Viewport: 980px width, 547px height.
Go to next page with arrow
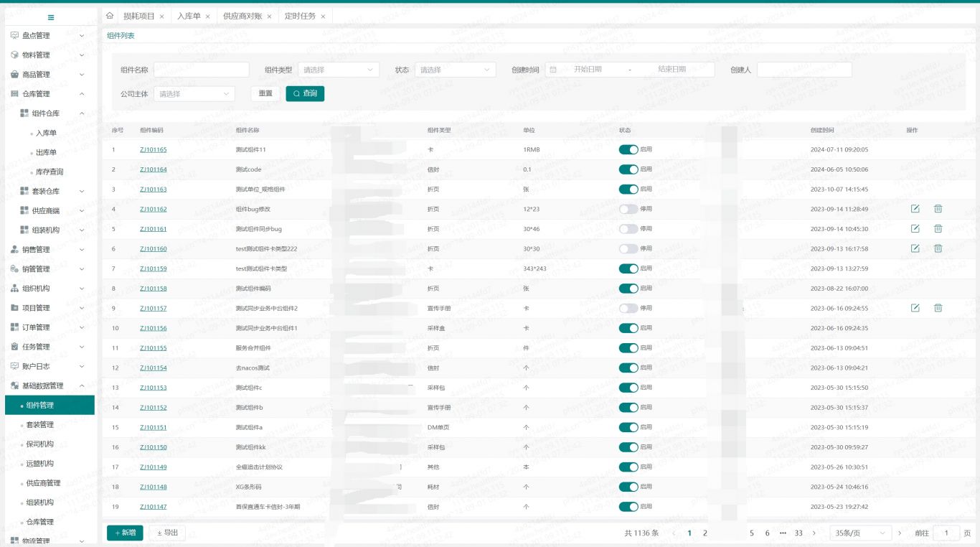point(814,533)
